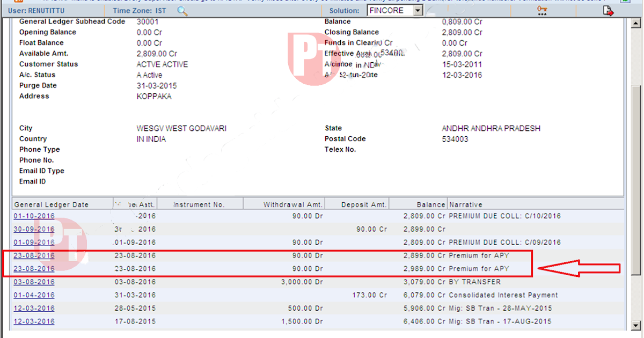This screenshot has height=338, width=644.
Task: Select the Address value KOPPAKA
Action: tap(154, 96)
